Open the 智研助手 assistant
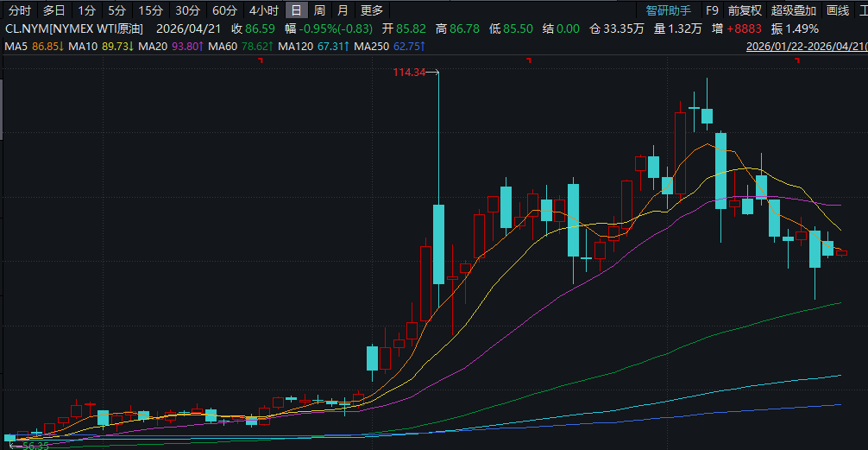 669,10
